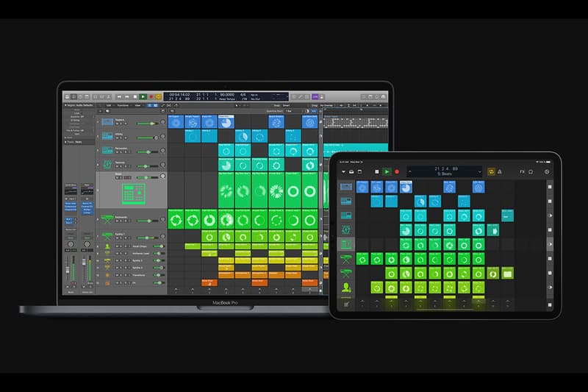Open the settings gear on the iPad
Viewport: 588px width, 392px height.
tap(548, 171)
